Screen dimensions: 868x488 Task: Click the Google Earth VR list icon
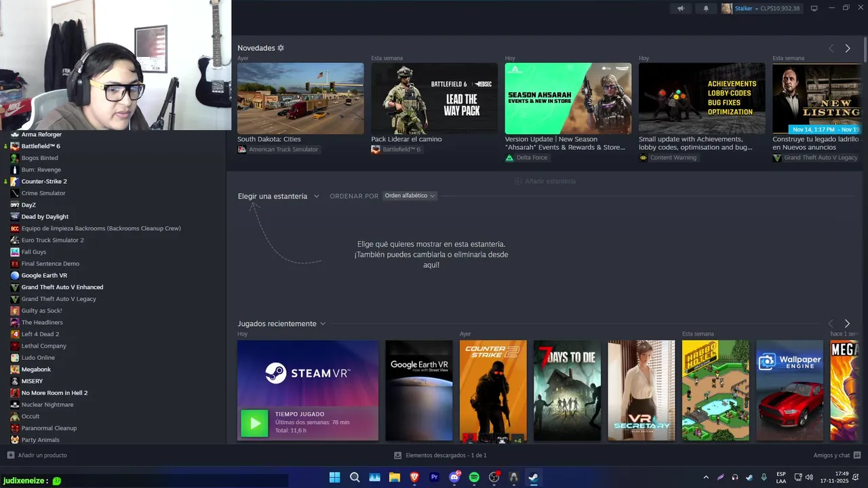tap(15, 276)
